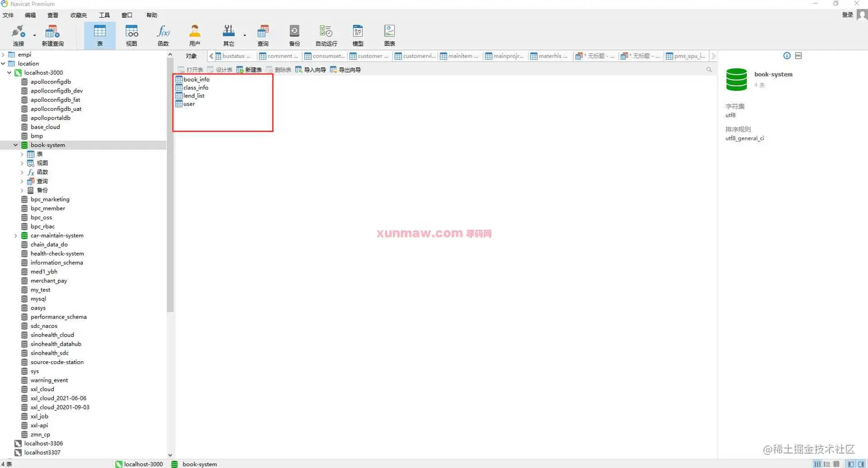Viewport: 868px width, 468px height.
Task: Collapse the book-system database node
Action: 15,145
